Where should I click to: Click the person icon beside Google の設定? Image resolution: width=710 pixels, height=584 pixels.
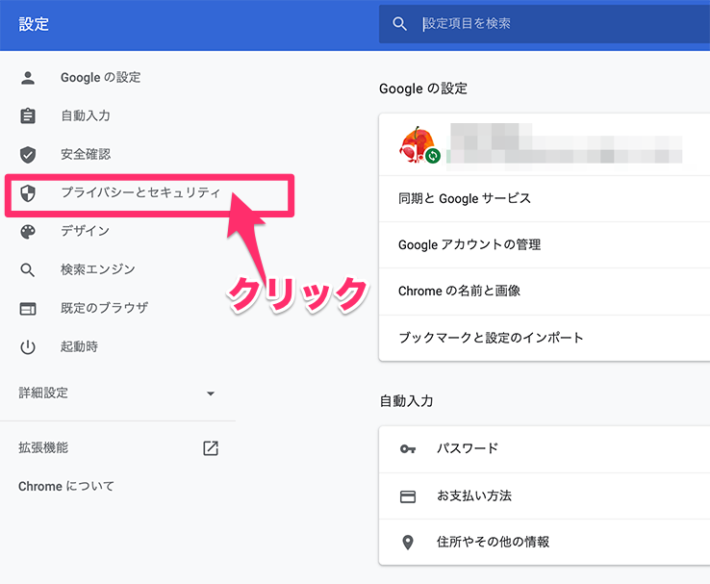point(28,77)
